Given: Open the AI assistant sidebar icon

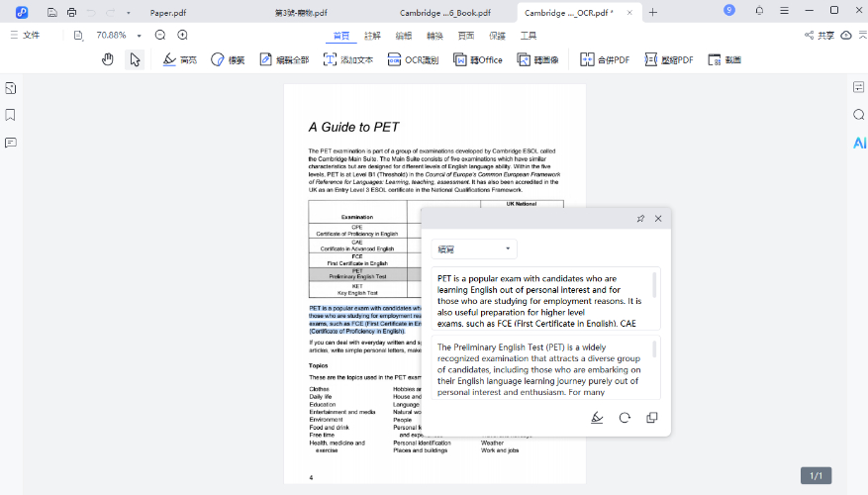Looking at the screenshot, I should (x=858, y=143).
